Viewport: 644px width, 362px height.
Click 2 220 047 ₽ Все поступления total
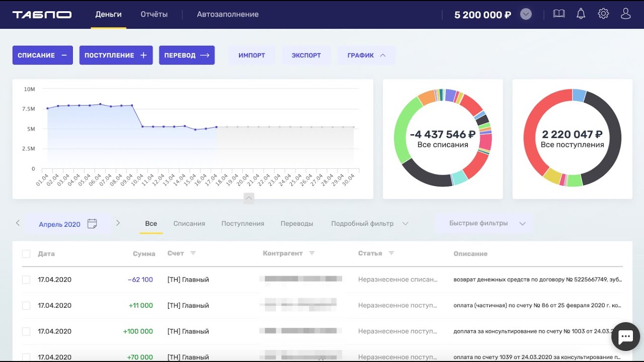click(x=573, y=139)
